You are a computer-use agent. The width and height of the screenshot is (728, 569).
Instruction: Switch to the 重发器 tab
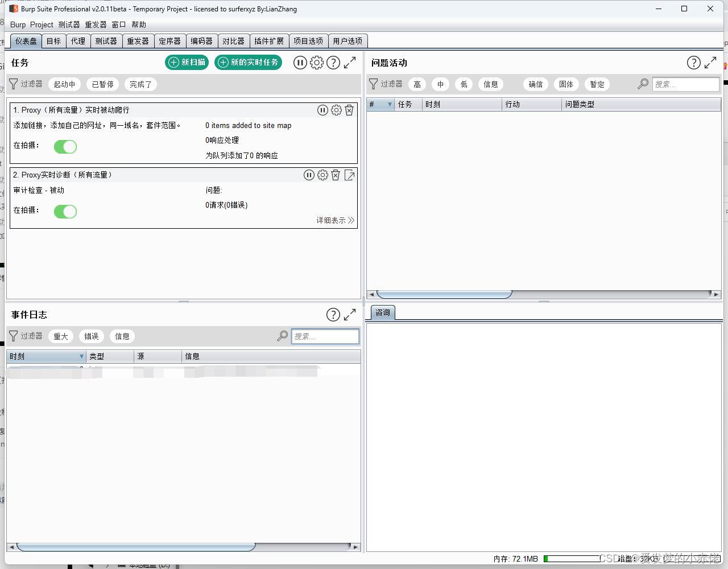(x=138, y=41)
